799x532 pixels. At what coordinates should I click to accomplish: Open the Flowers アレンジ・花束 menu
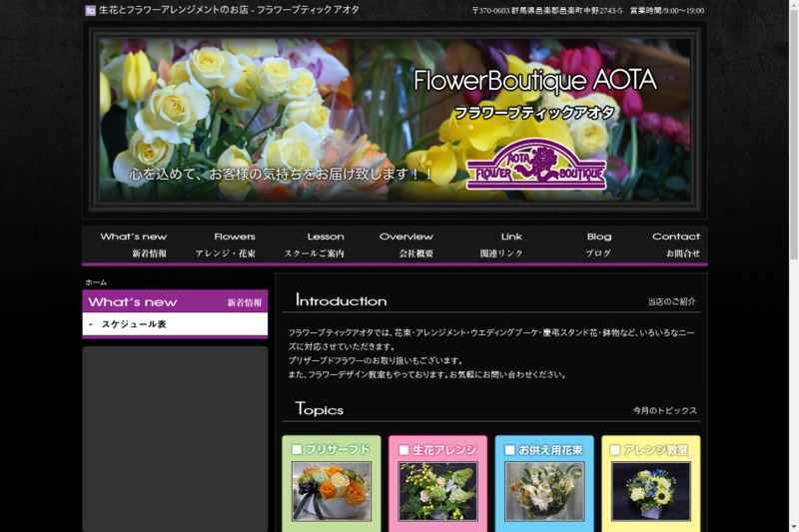point(226,245)
